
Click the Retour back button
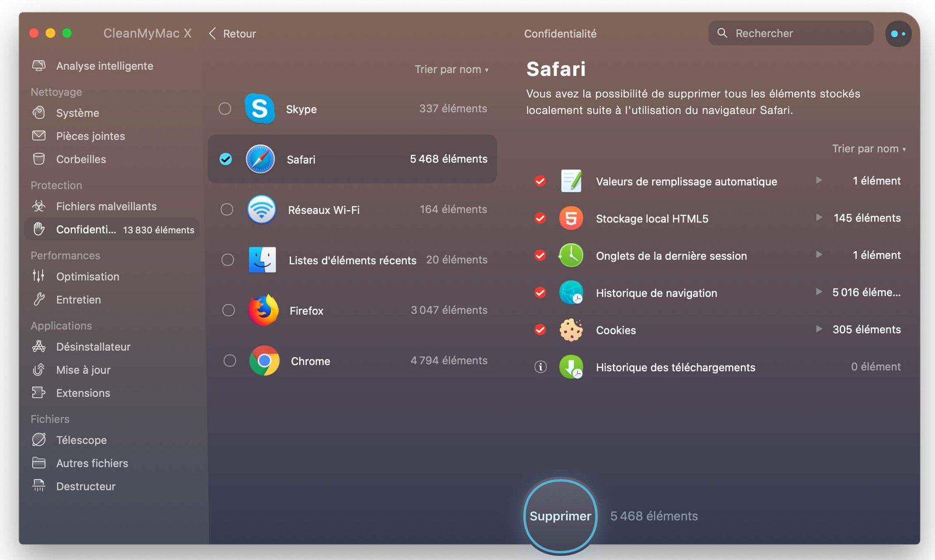(x=233, y=34)
